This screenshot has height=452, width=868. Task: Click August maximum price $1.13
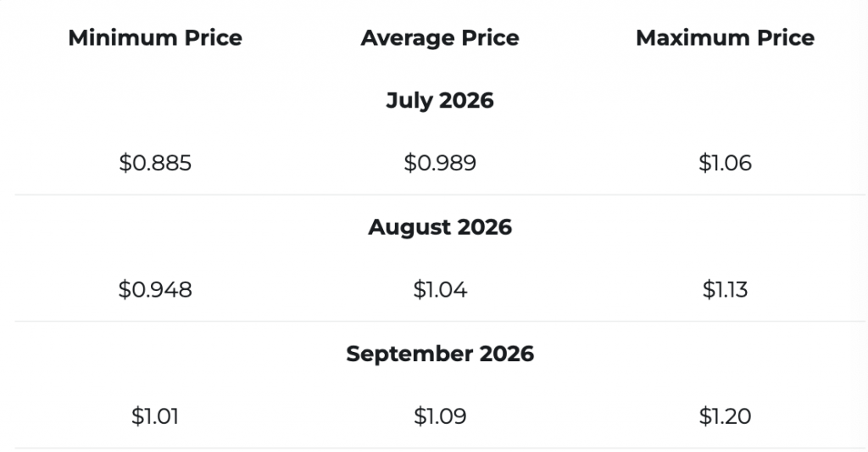(726, 290)
